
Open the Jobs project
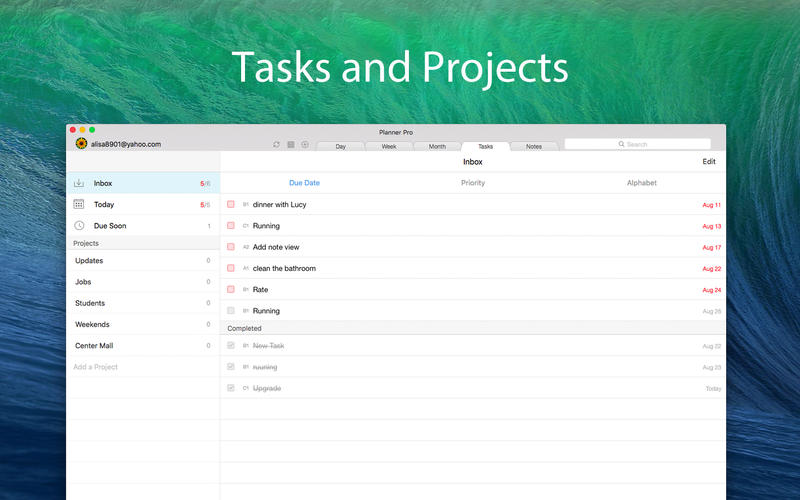[143, 282]
